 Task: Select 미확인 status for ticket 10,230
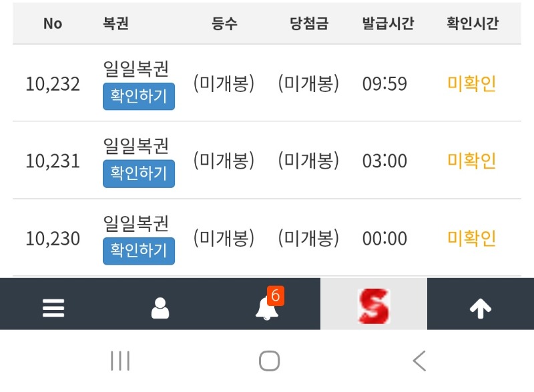click(x=472, y=239)
